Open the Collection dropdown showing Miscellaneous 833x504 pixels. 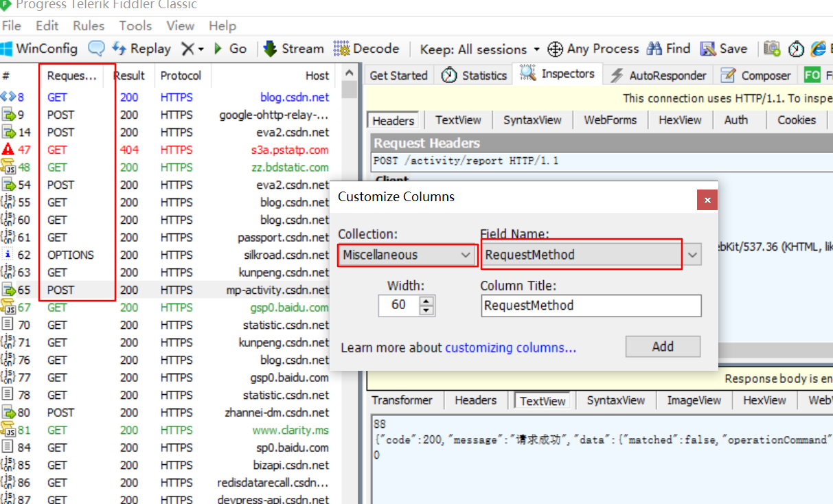point(407,255)
